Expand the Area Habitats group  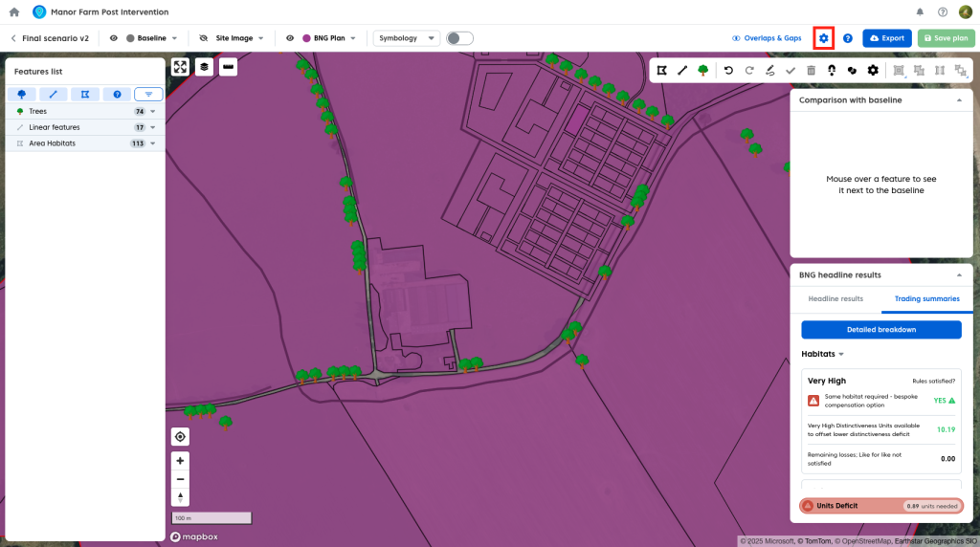tap(153, 143)
